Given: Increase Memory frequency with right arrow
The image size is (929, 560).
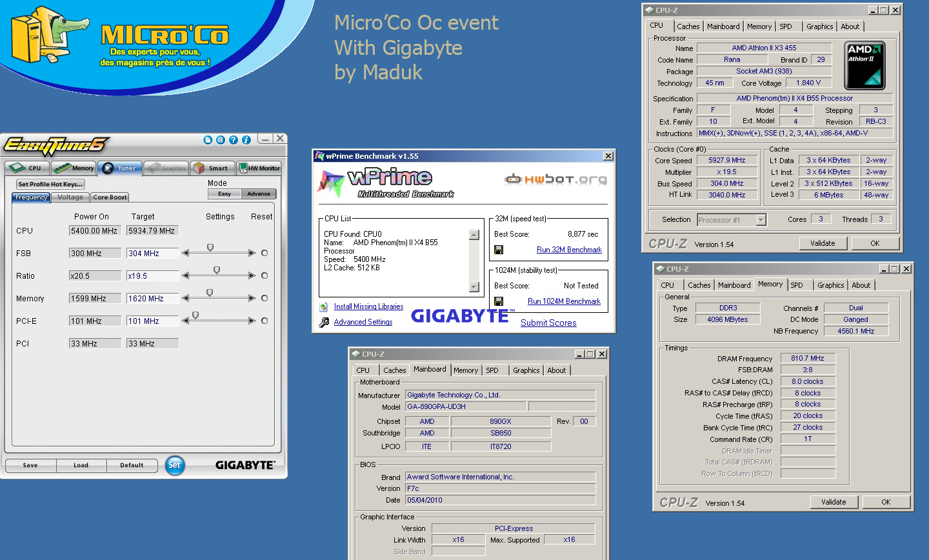Looking at the screenshot, I should coord(252,298).
